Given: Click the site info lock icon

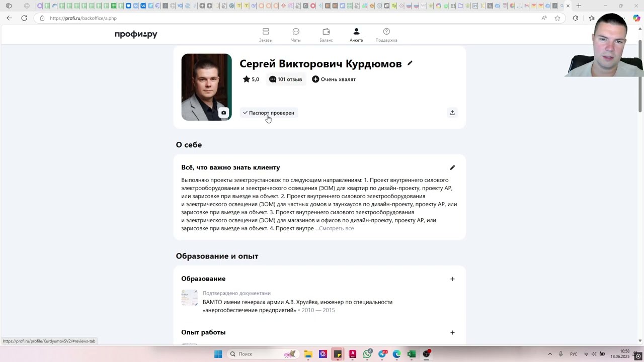Looking at the screenshot, I should tap(42, 18).
